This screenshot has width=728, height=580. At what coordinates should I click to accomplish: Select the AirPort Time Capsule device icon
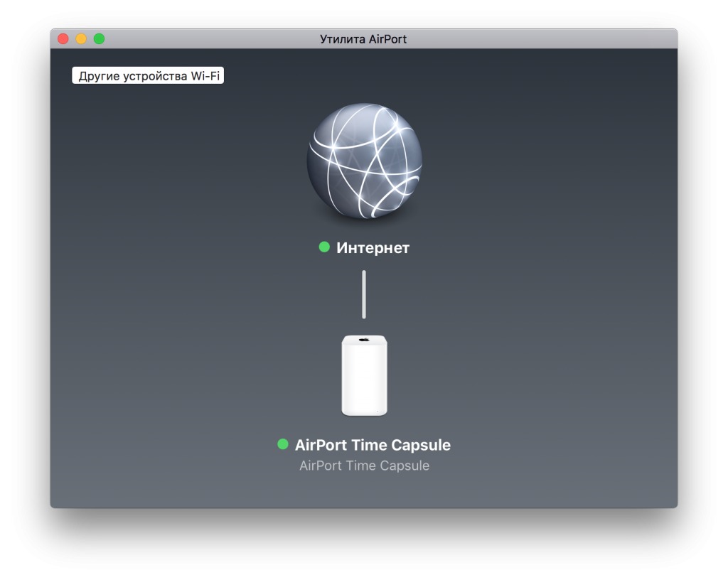pos(365,375)
